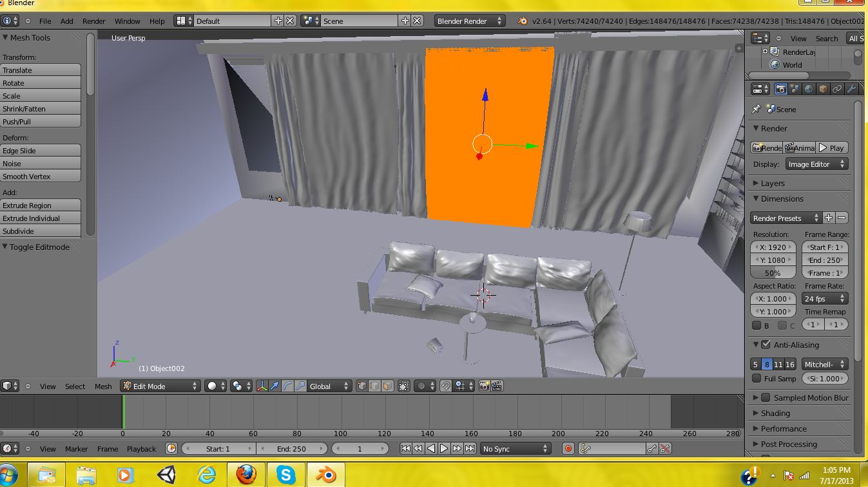Click the Extrude Region button
Image resolution: width=868 pixels, height=487 pixels.
click(x=41, y=205)
